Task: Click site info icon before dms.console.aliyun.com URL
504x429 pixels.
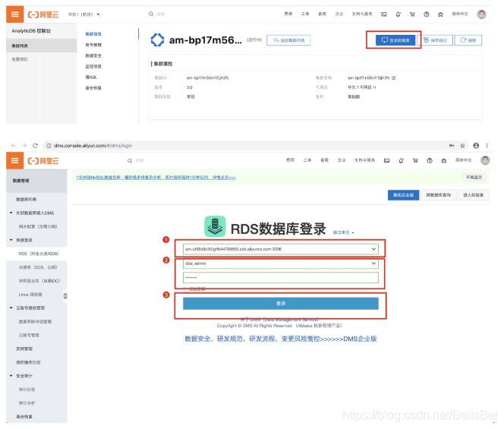Action: point(49,146)
